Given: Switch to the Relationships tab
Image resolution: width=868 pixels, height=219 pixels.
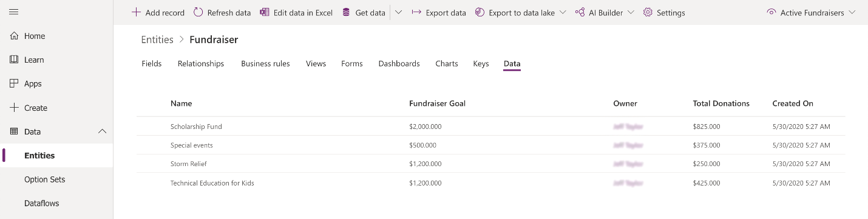Looking at the screenshot, I should pyautogui.click(x=201, y=63).
